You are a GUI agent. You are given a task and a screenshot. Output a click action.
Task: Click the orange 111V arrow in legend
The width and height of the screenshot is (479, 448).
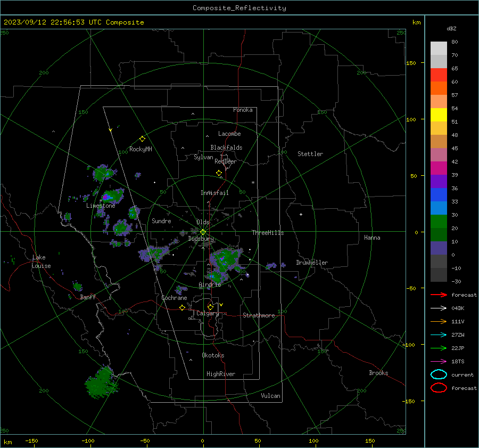tap(439, 321)
